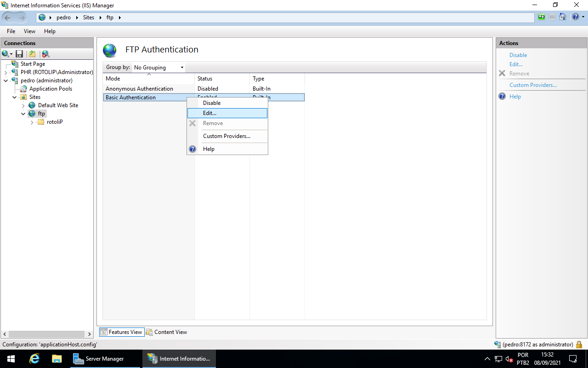This screenshot has height=368, width=588.
Task: Click Disable link in Actions pane
Action: click(x=518, y=55)
